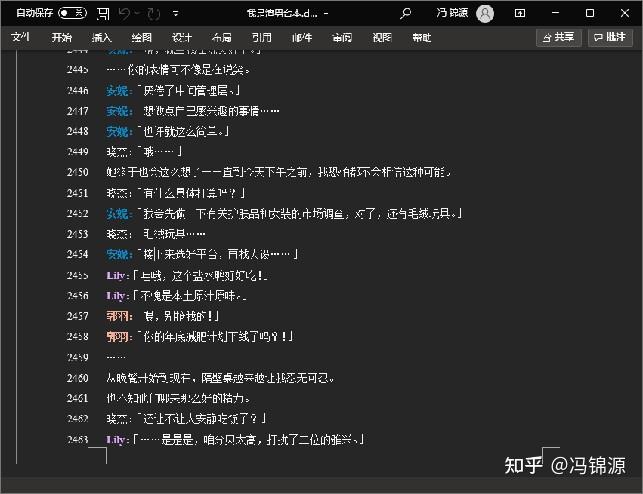643x494 pixels.
Task: Switch to the 邮件 ribbon tab
Action: tap(302, 38)
